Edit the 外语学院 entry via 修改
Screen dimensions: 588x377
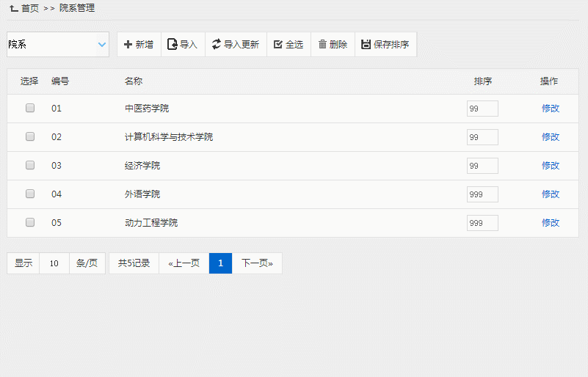(x=551, y=194)
